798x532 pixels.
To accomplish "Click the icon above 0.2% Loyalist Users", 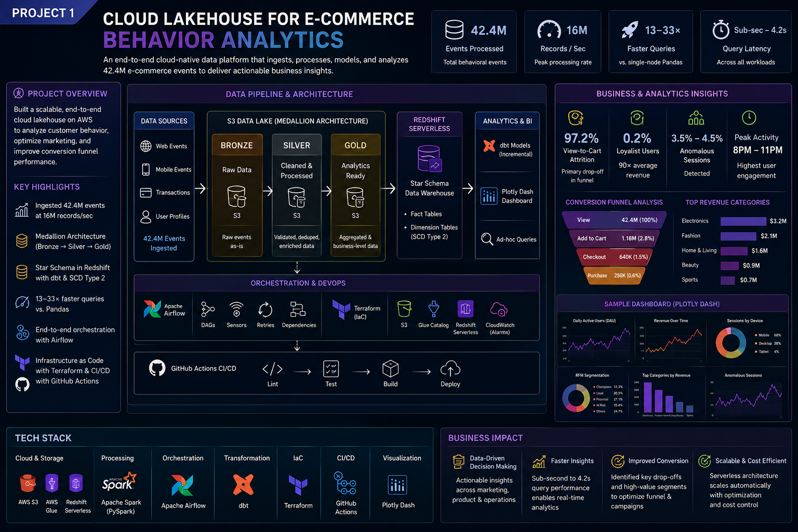I will pyautogui.click(x=637, y=118).
